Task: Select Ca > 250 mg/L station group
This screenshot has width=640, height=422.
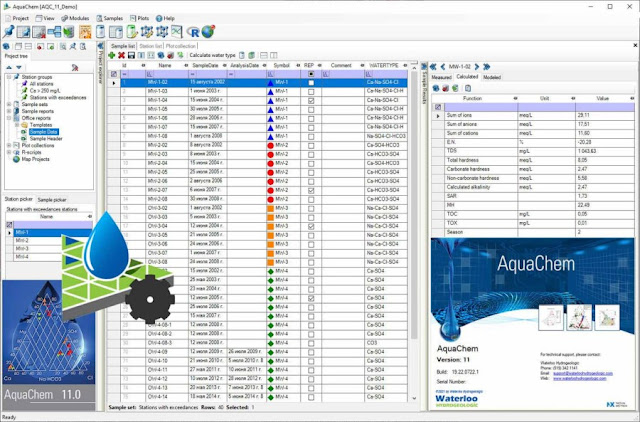Action: (45, 91)
